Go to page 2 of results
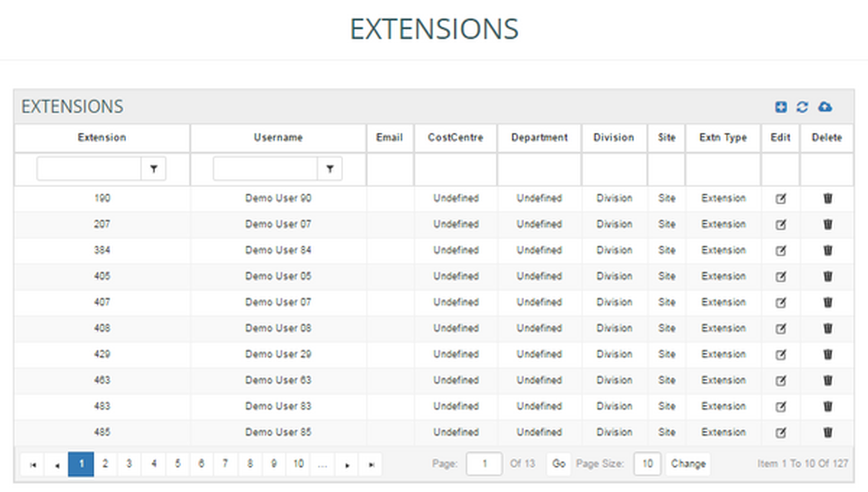 coord(105,464)
